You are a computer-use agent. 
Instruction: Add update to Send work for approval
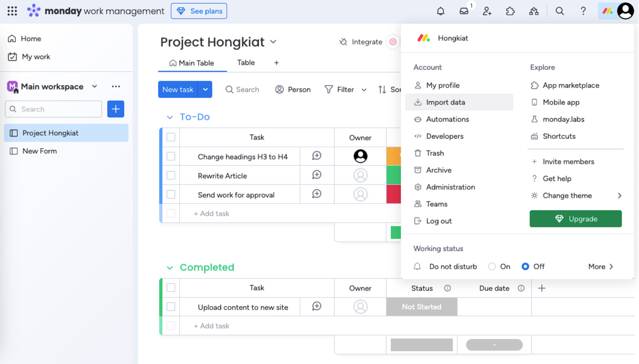[317, 194]
